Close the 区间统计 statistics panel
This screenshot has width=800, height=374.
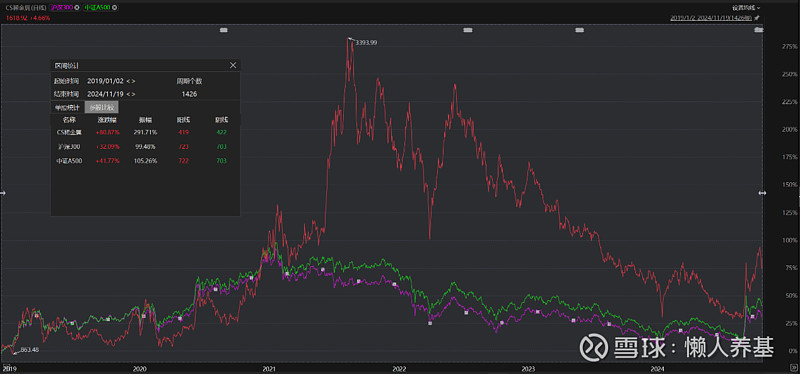(x=233, y=65)
